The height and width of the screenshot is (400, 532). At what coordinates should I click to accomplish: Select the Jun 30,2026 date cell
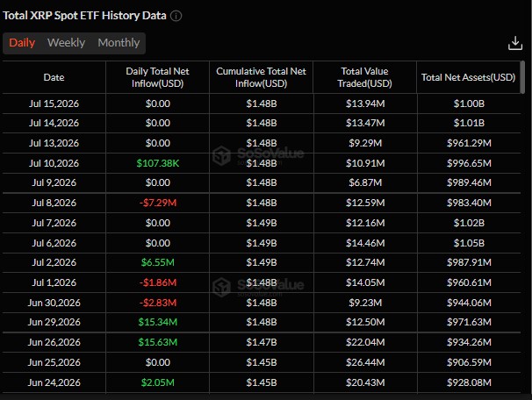[x=54, y=303]
